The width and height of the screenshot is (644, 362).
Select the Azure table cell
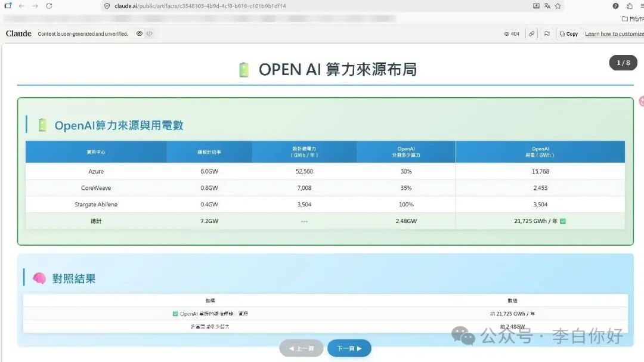pos(96,171)
